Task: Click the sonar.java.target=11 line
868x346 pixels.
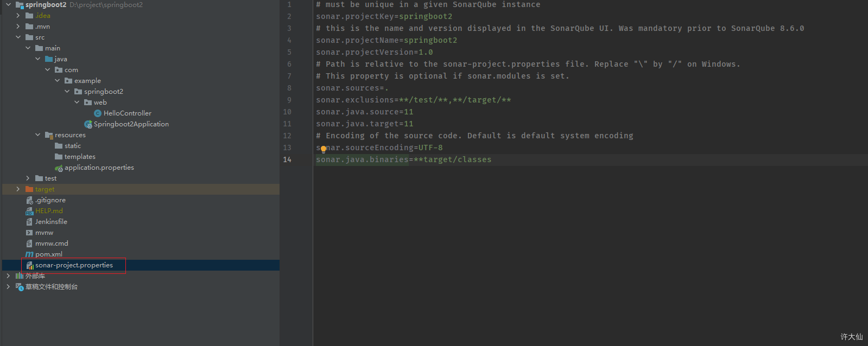Action: point(365,124)
